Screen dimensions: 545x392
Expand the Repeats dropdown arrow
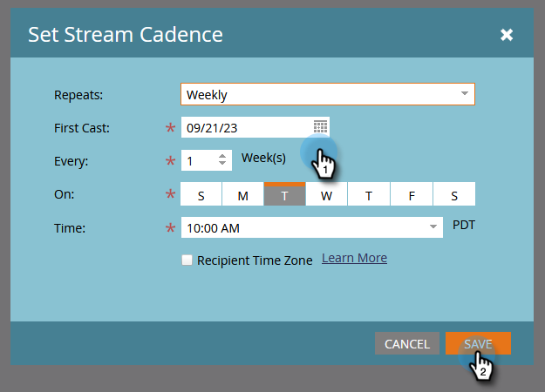click(465, 93)
